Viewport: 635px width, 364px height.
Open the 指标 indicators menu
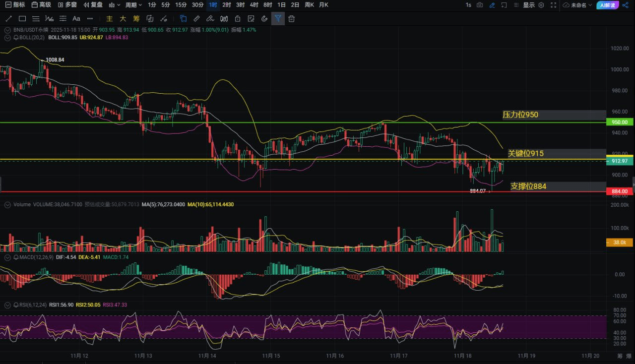pos(15,5)
